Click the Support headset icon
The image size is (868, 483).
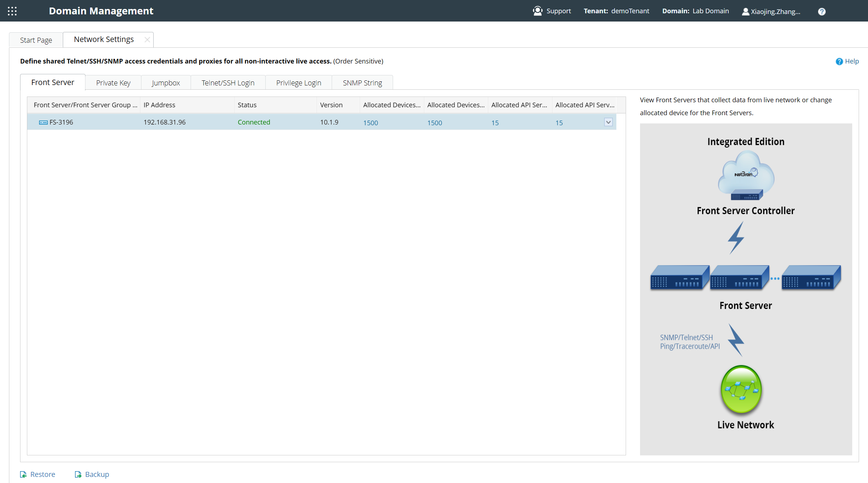(537, 11)
